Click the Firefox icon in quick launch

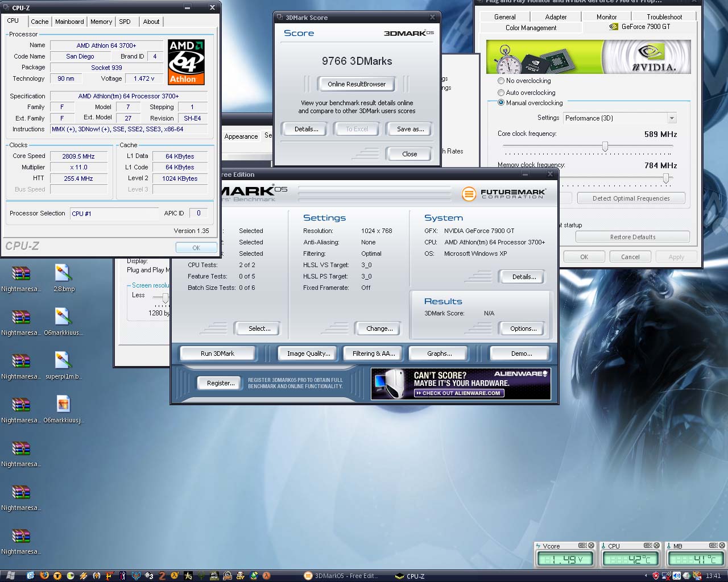(44, 576)
